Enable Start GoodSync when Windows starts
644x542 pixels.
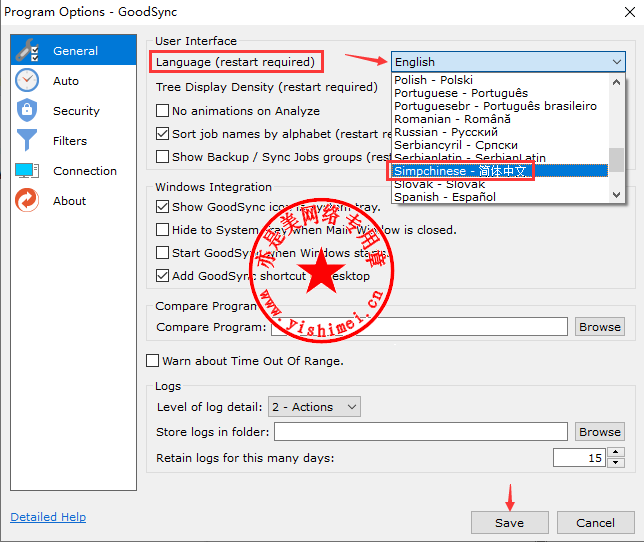click(162, 253)
